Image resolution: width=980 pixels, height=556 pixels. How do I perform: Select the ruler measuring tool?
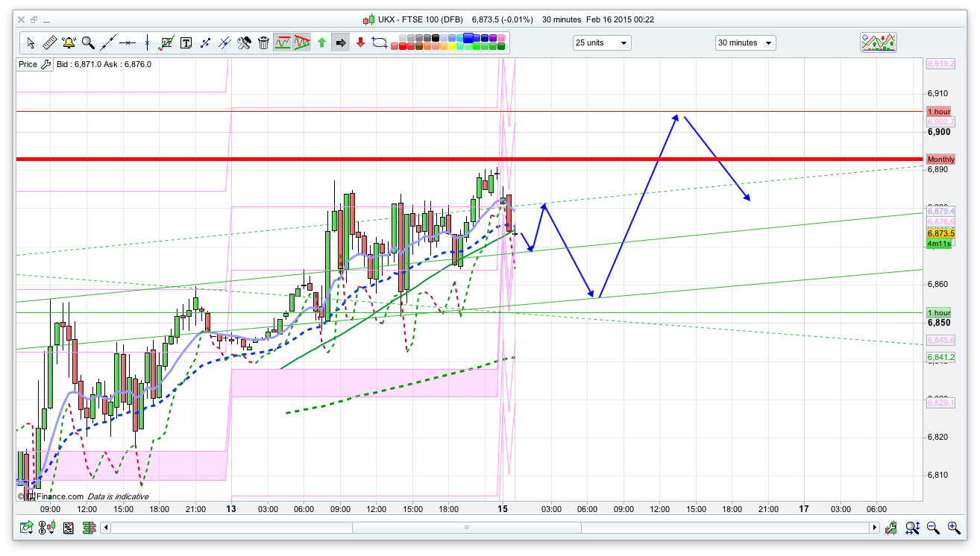50,42
